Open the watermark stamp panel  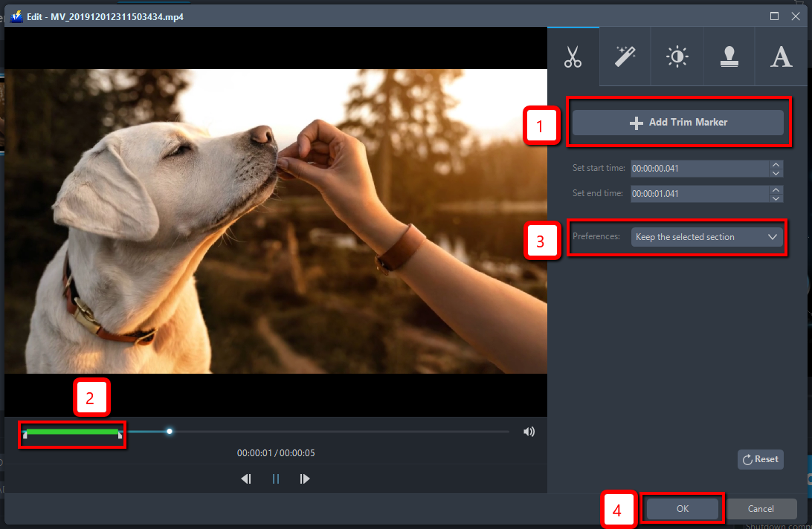click(729, 56)
